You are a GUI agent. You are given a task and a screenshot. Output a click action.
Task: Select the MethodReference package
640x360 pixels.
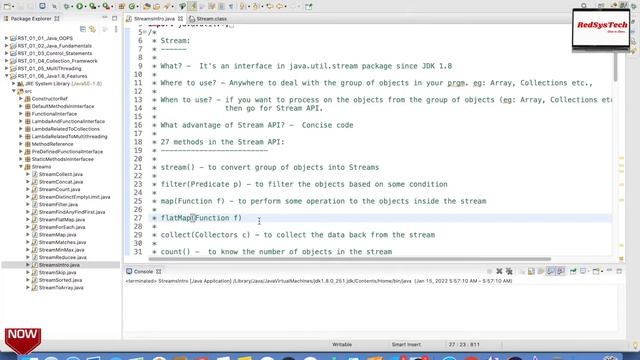(x=53, y=144)
